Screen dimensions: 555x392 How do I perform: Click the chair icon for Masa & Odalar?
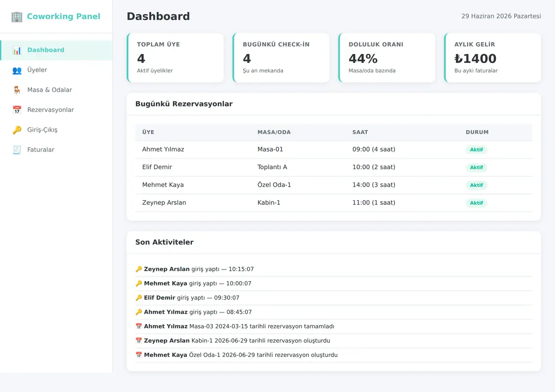click(x=17, y=90)
